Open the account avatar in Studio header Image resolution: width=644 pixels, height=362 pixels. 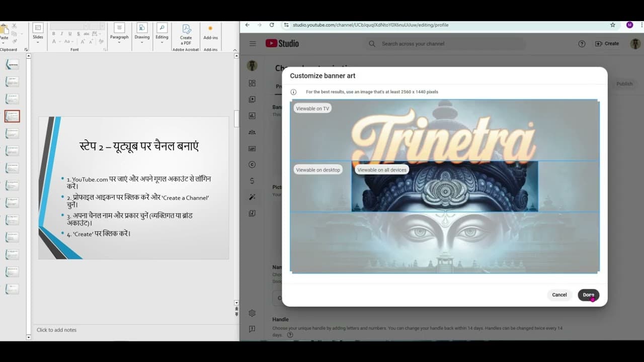(635, 44)
